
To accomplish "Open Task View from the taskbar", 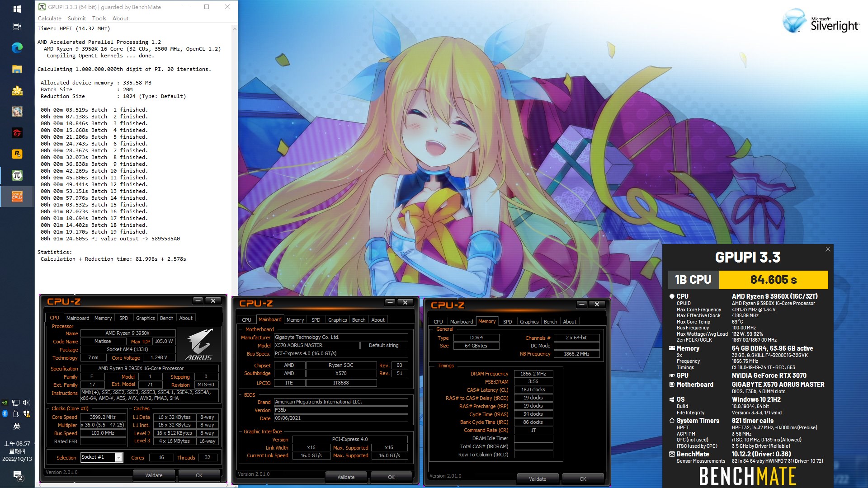I will pyautogui.click(x=17, y=27).
